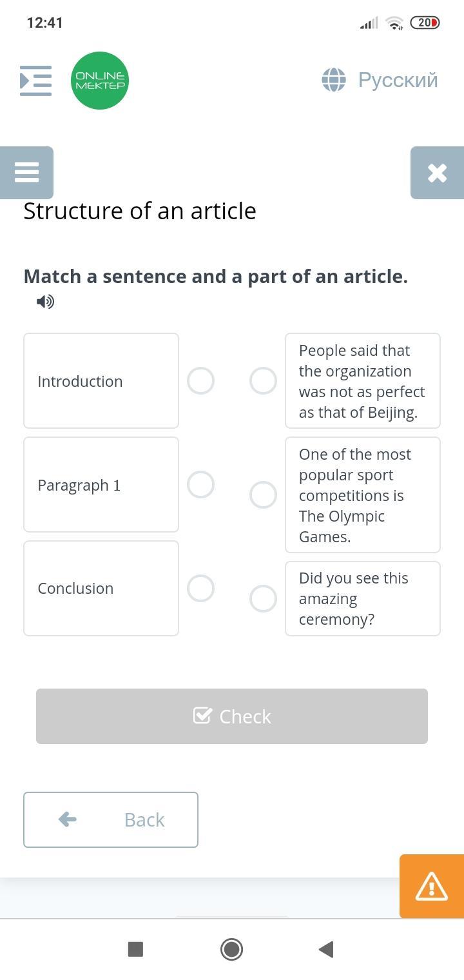Screen dimensions: 464x980
Task: Tap the Online Mektep logo
Action: coord(100,81)
